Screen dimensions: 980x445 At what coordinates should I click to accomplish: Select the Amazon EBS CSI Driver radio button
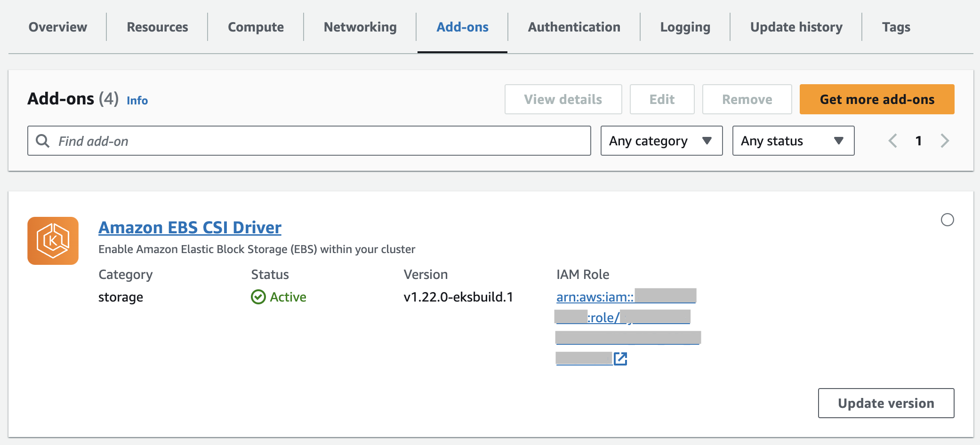coord(947,220)
